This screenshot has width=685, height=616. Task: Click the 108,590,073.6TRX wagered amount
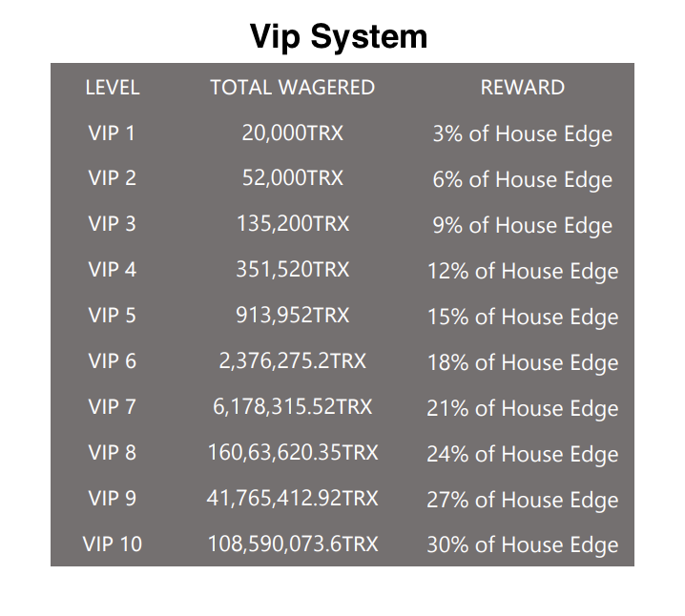tap(293, 544)
